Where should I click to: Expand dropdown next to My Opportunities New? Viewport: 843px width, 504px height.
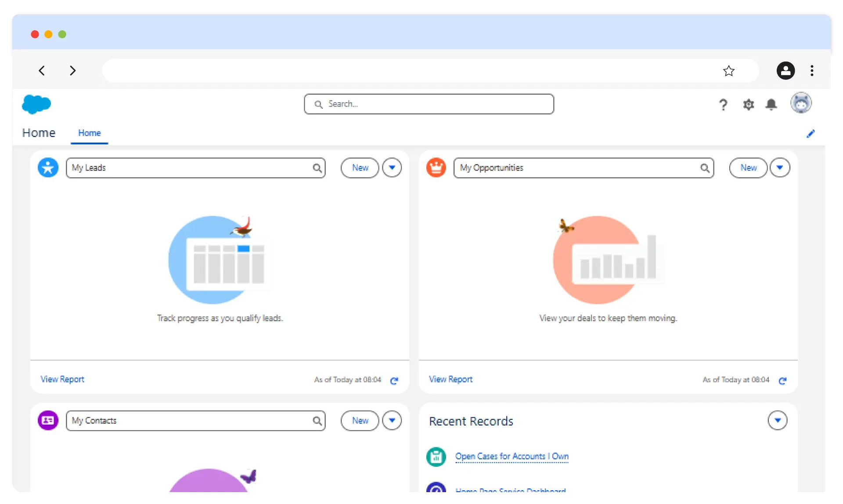click(780, 168)
